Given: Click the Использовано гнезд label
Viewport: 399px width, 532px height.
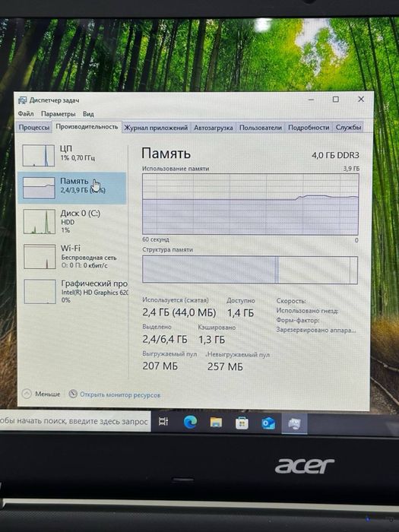Looking at the screenshot, I should click(x=307, y=311).
